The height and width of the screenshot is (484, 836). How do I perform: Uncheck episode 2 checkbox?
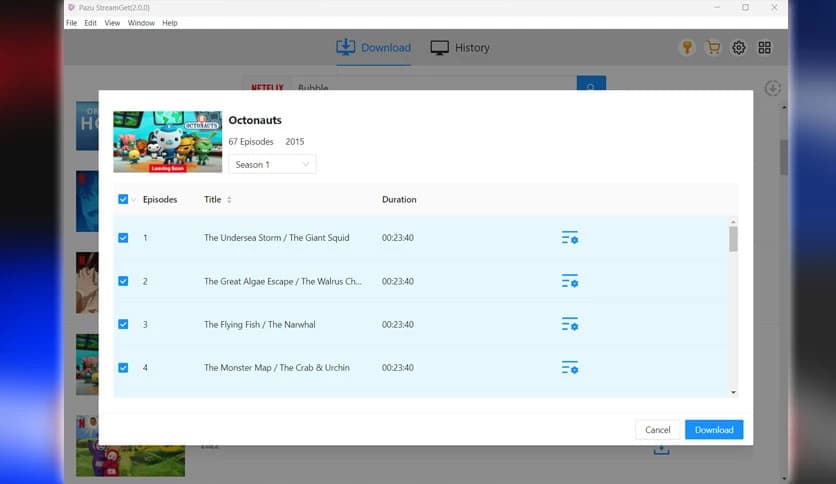coord(123,281)
